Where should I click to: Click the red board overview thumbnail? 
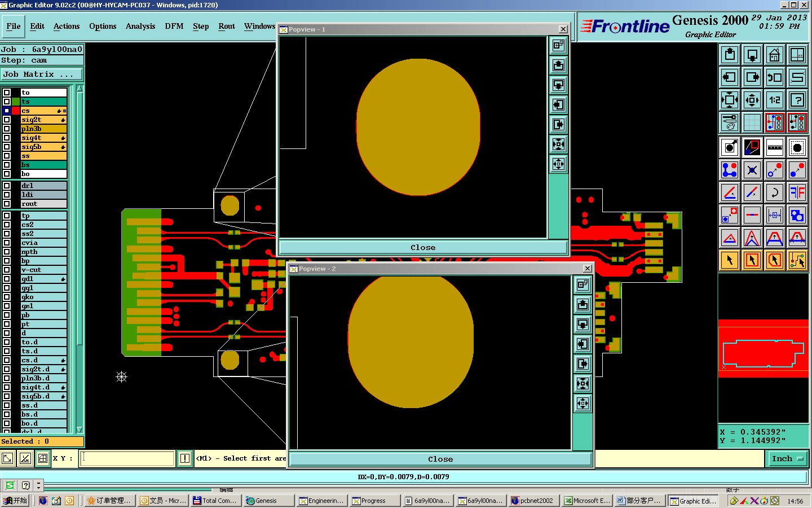764,349
